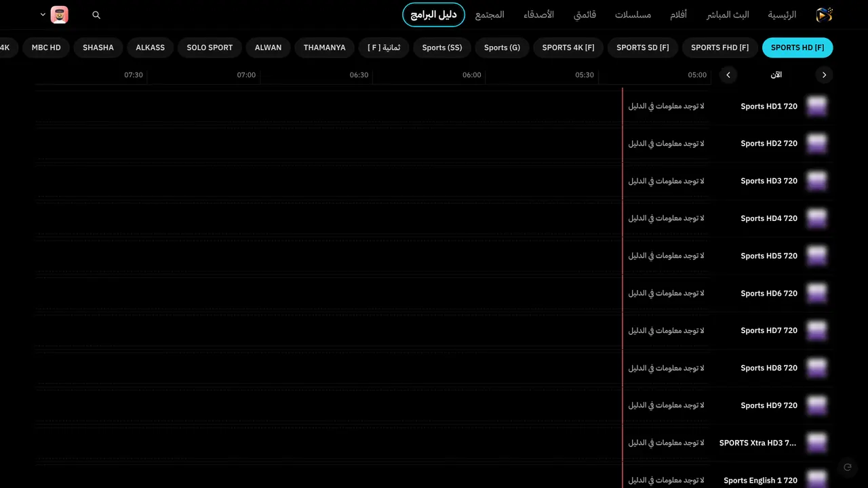Open Sports HD8 720 channel logo
868x488 pixels.
pos(816,368)
